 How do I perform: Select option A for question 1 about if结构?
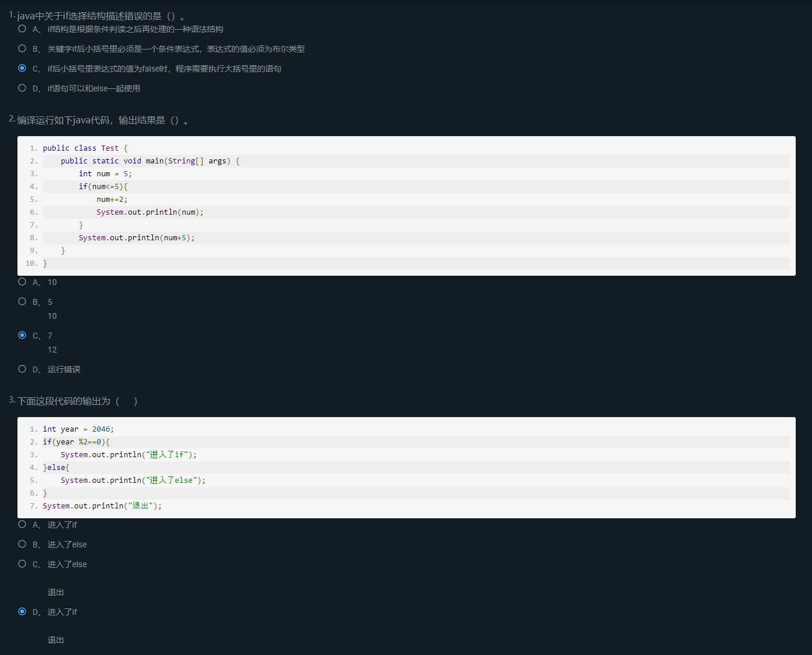tap(22, 29)
